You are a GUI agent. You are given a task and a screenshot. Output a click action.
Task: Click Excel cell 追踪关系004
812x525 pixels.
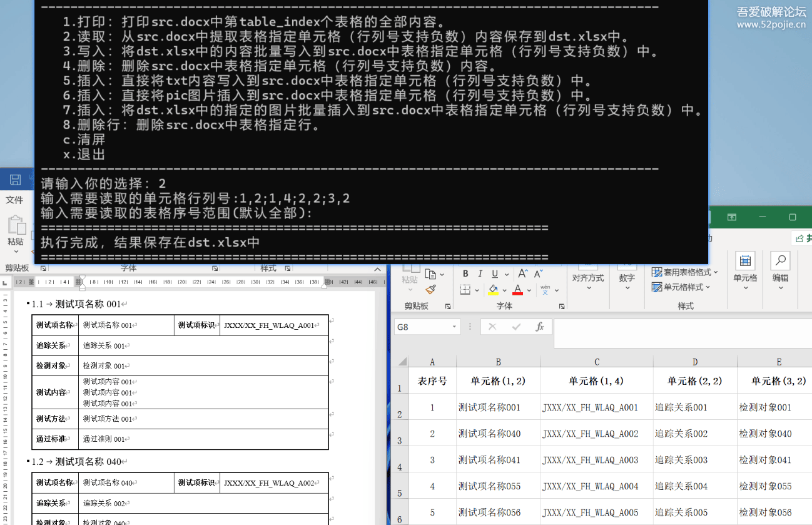[x=695, y=486]
